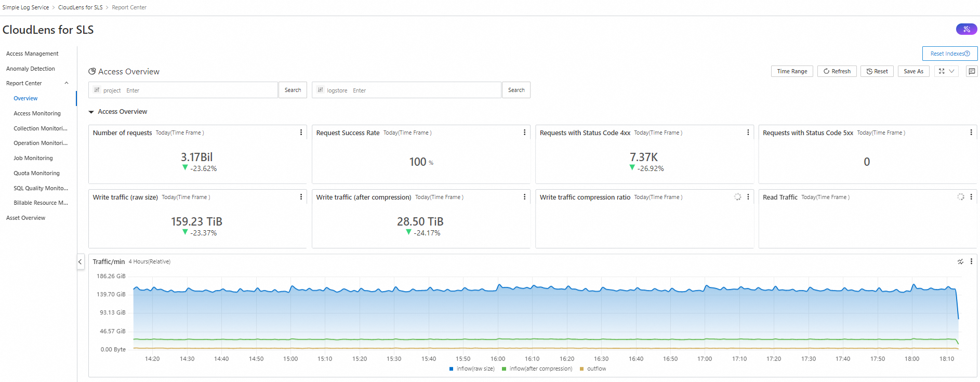Click the Reset Indexes button

(950, 54)
